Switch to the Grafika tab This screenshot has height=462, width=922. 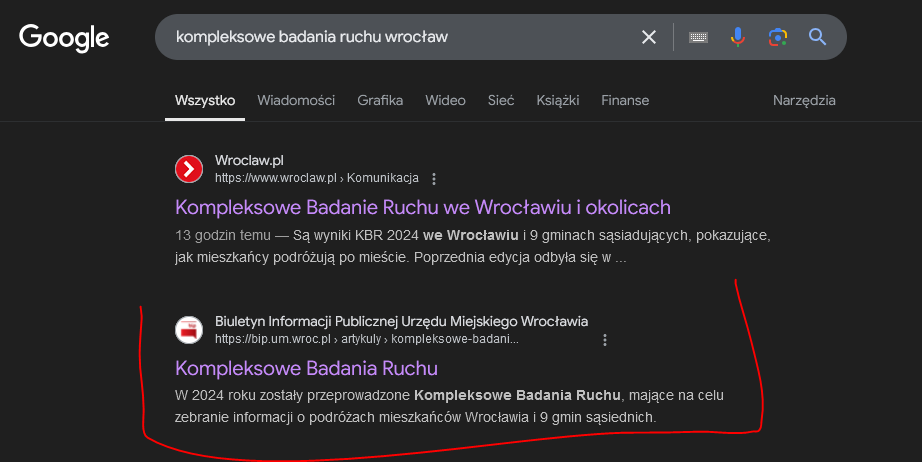(x=380, y=101)
